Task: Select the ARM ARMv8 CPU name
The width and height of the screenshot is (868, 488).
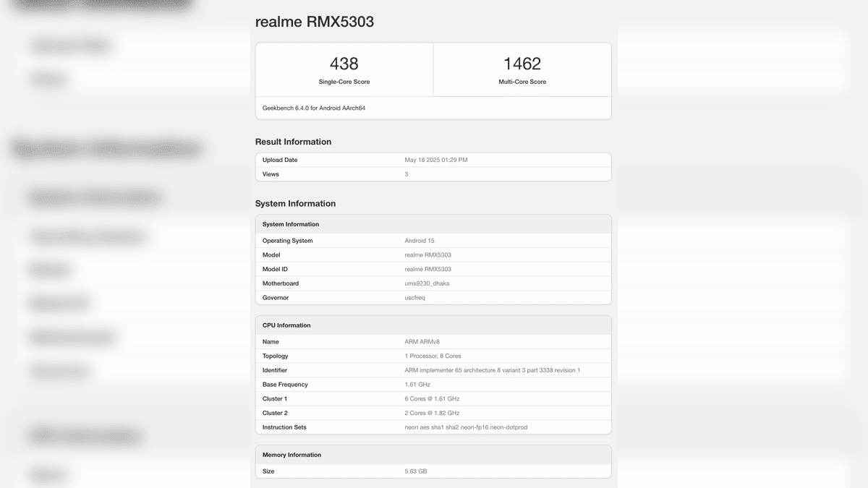Action: coord(422,342)
